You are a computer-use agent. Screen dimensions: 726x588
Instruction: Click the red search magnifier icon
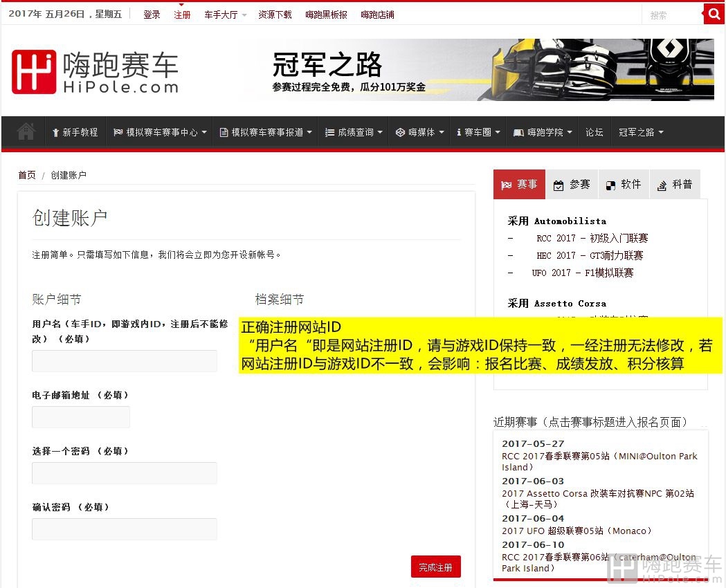[714, 14]
